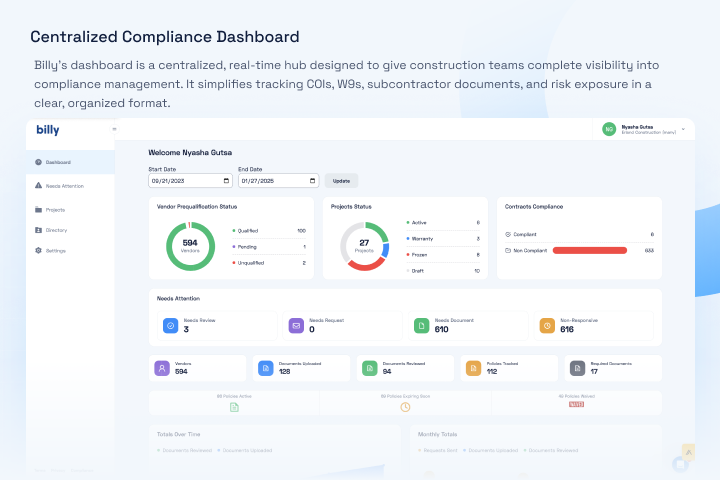
Task: Click the Non Compliant icon
Action: (508, 250)
